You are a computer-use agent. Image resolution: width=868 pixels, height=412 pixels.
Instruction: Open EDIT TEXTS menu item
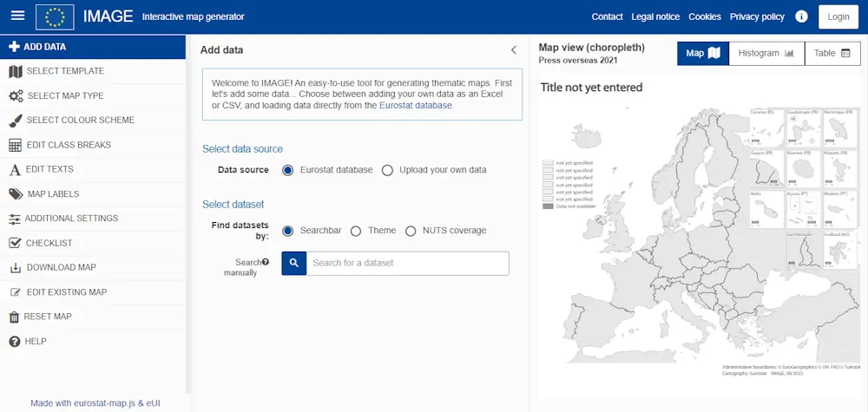tap(93, 169)
